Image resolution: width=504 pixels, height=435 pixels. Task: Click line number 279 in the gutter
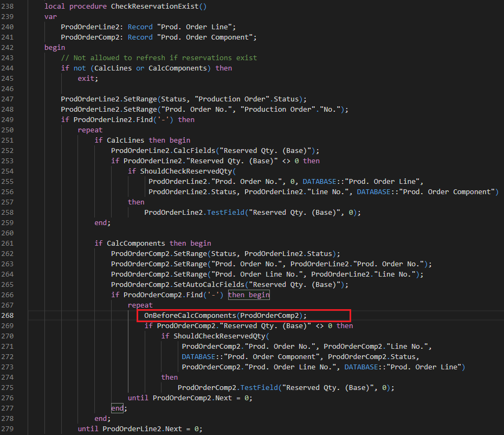pos(8,428)
